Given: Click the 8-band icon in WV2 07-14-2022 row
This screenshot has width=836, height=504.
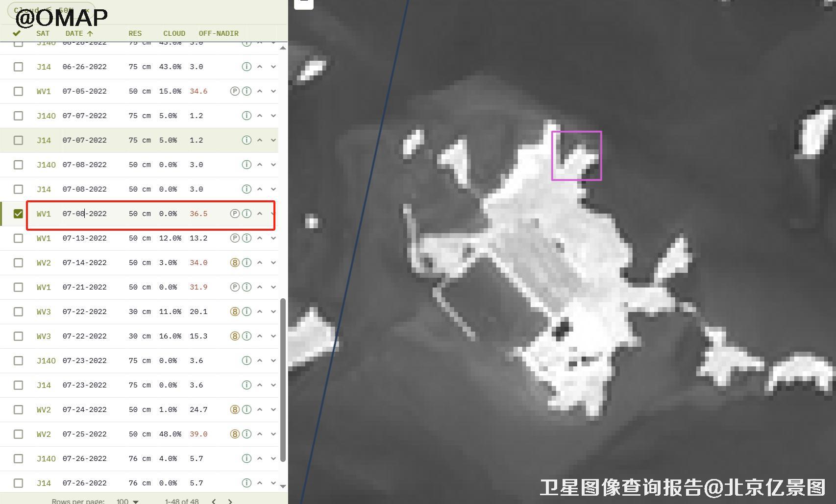Looking at the screenshot, I should point(235,263).
